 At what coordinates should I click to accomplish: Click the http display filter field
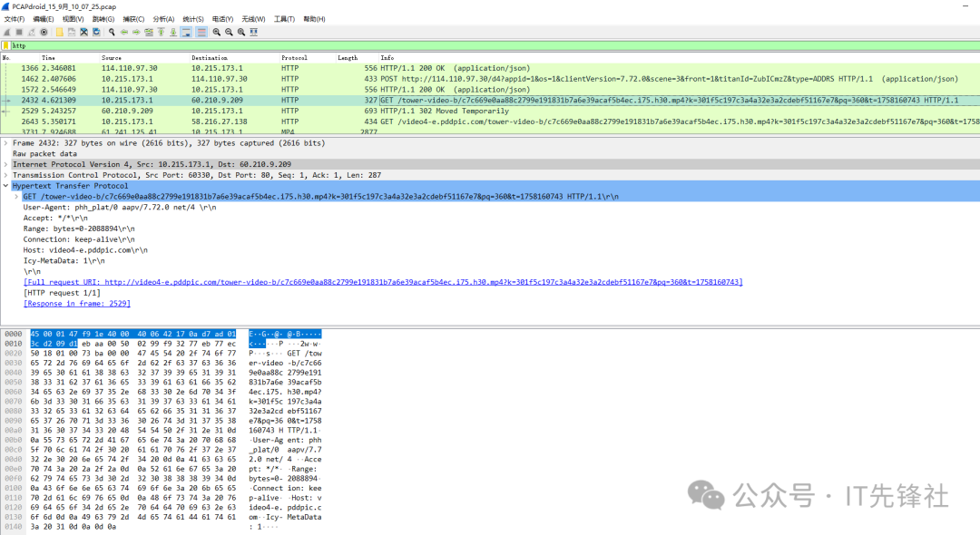pyautogui.click(x=494, y=45)
